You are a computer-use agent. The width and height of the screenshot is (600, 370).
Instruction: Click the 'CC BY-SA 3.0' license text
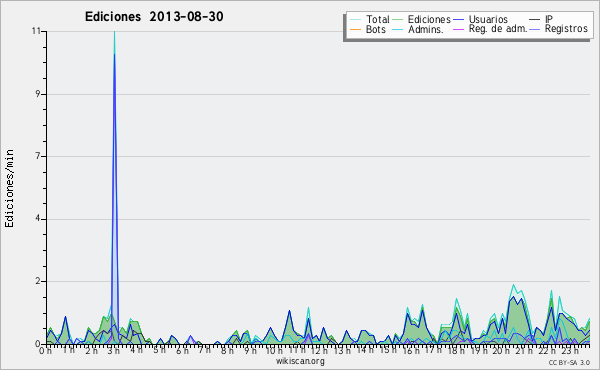coord(569,362)
